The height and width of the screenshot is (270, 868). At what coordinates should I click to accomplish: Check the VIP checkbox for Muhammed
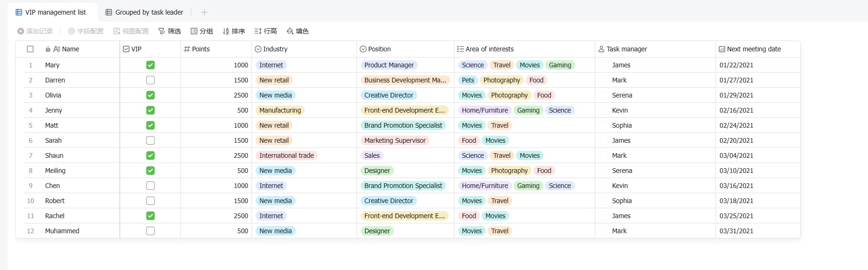coord(150,231)
